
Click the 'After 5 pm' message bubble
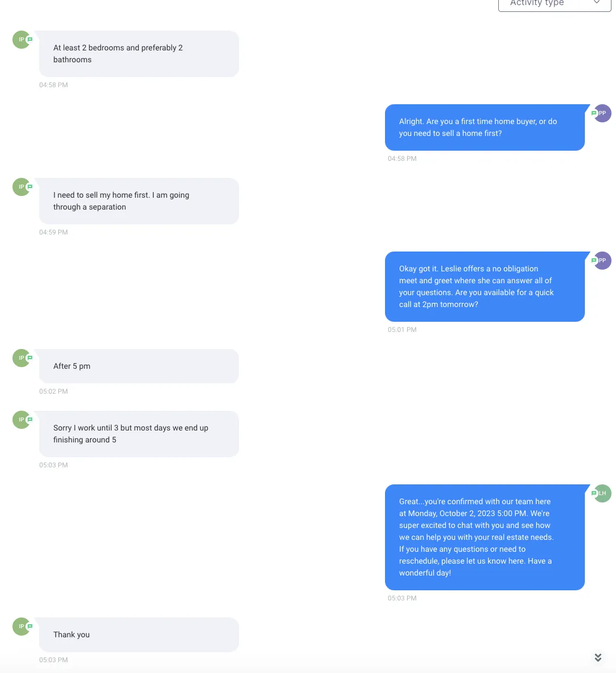[139, 366]
